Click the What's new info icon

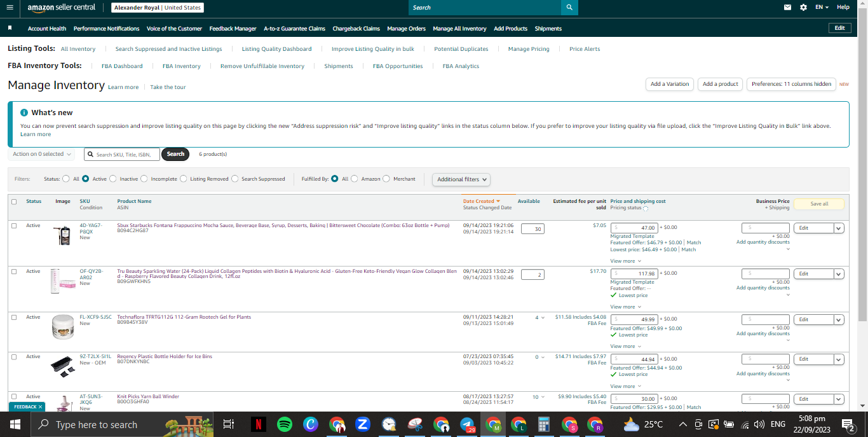coord(24,113)
